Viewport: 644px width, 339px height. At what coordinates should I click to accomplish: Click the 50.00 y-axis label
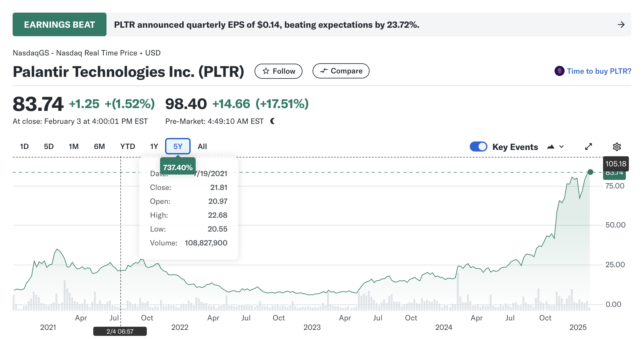point(616,225)
